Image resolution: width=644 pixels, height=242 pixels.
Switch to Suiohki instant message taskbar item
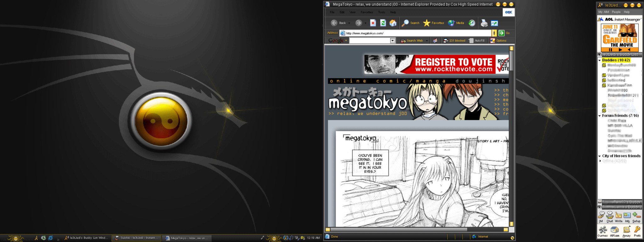(x=137, y=238)
